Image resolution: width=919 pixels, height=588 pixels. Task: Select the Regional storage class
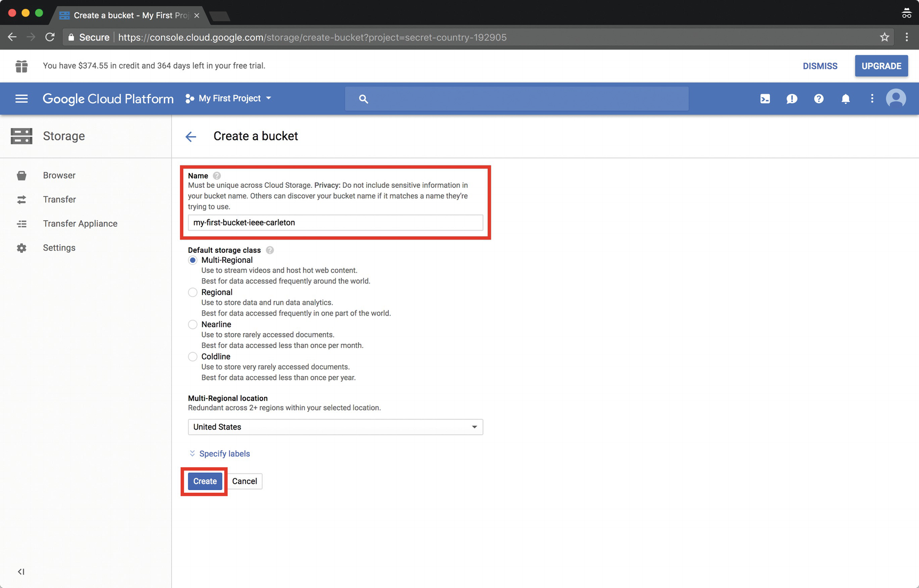point(193,292)
